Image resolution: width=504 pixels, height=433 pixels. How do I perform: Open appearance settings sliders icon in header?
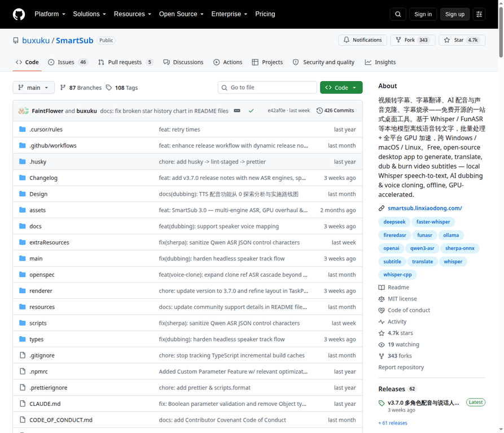click(x=479, y=14)
